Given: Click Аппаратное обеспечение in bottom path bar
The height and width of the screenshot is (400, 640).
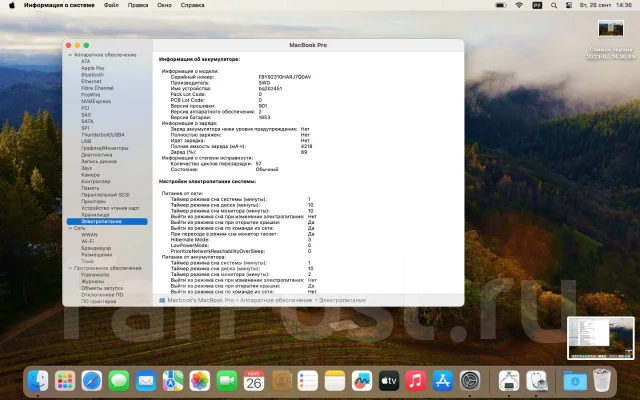Looking at the screenshot, I should tap(276, 300).
